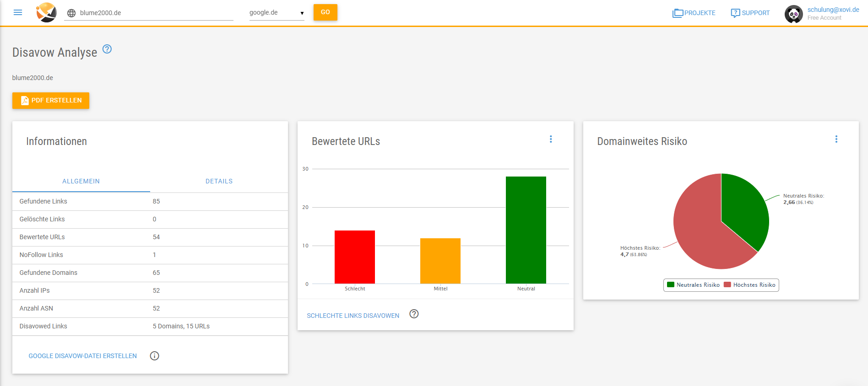
Task: Open Domainweites Risiko three-dot options menu
Action: click(x=836, y=139)
